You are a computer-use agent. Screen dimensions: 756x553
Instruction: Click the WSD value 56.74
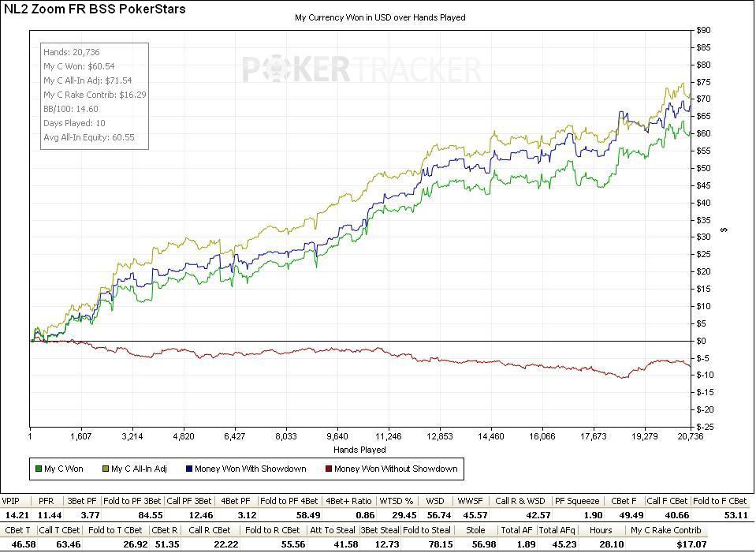[439, 515]
